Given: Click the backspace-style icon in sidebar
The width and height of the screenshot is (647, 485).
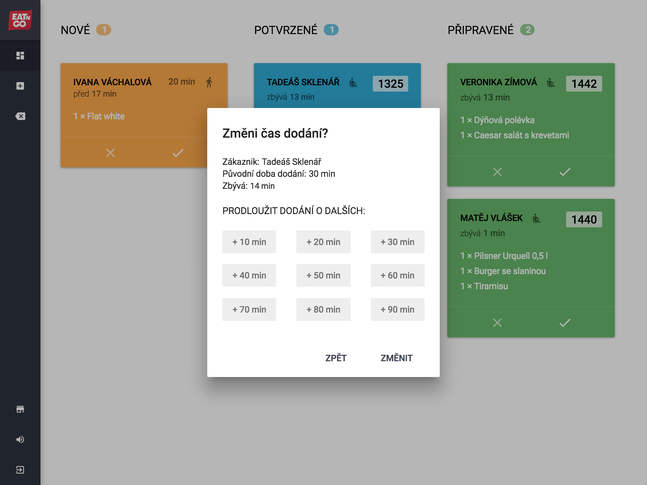Looking at the screenshot, I should tap(20, 117).
